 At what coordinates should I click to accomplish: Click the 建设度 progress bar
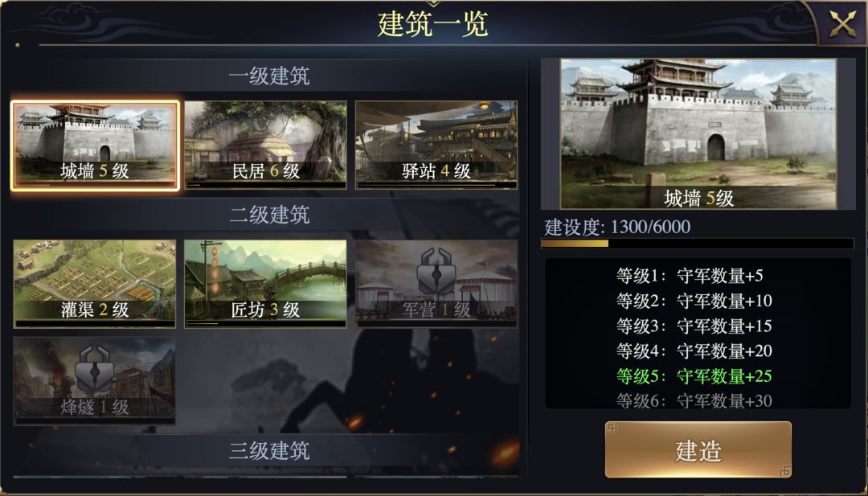698,244
